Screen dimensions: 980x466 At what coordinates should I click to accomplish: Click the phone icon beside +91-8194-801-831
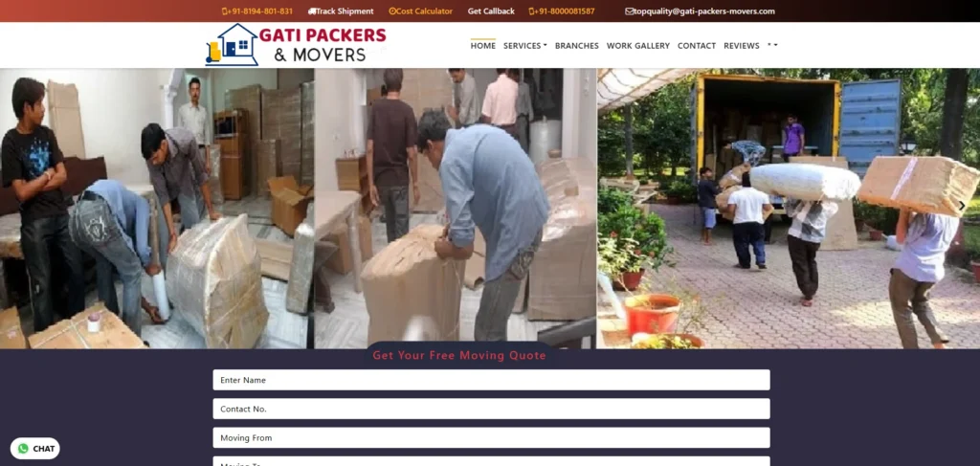point(224,11)
